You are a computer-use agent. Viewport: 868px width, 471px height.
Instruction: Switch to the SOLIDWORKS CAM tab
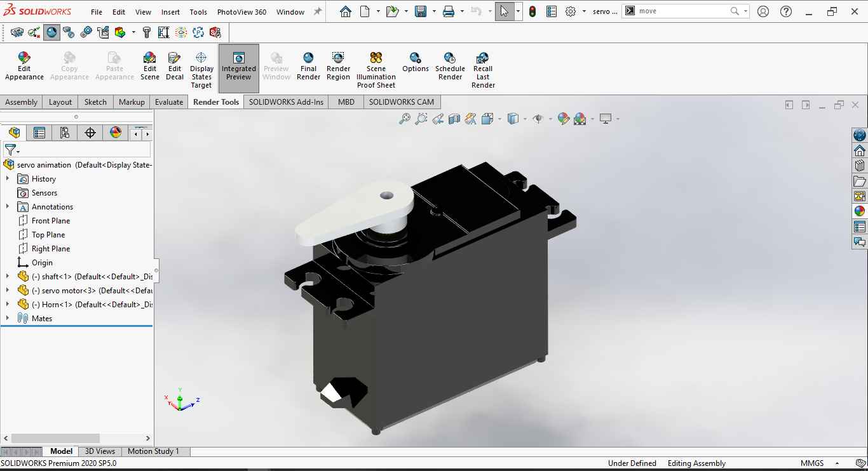[402, 102]
